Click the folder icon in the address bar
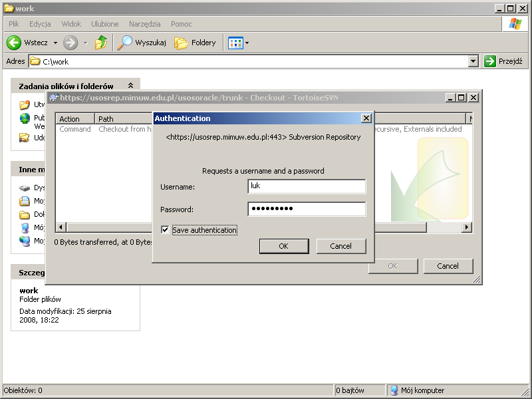The image size is (532, 399). pos(35,61)
